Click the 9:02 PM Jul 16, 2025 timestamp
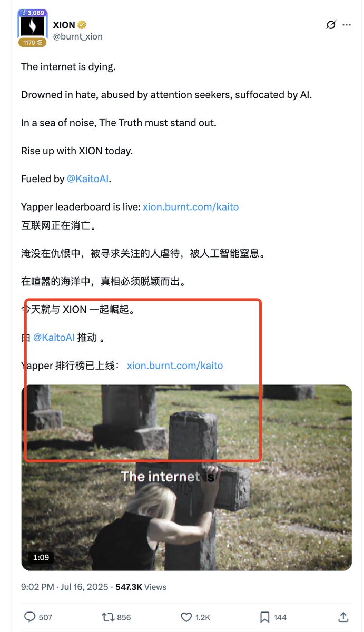Screen dimensions: 364x632 [x=65, y=587]
